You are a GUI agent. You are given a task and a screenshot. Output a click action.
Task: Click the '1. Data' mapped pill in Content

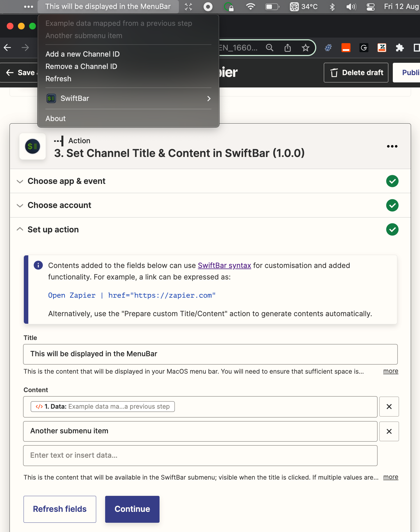click(x=103, y=407)
